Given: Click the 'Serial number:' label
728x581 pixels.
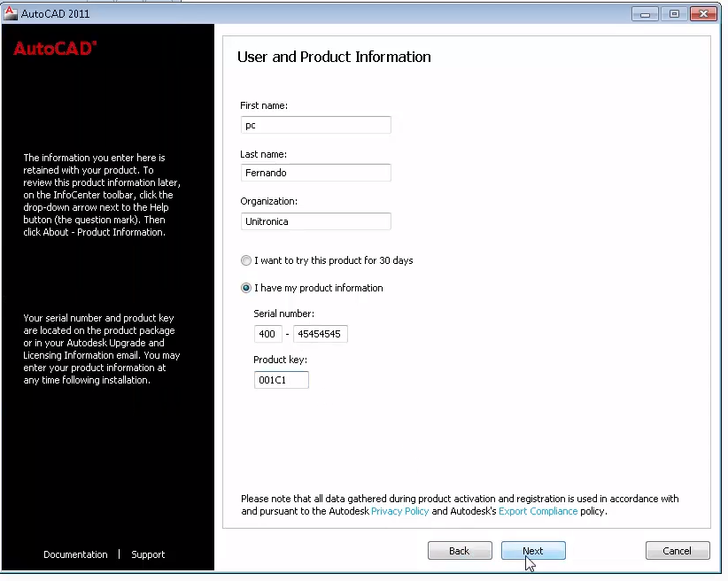Looking at the screenshot, I should [283, 314].
